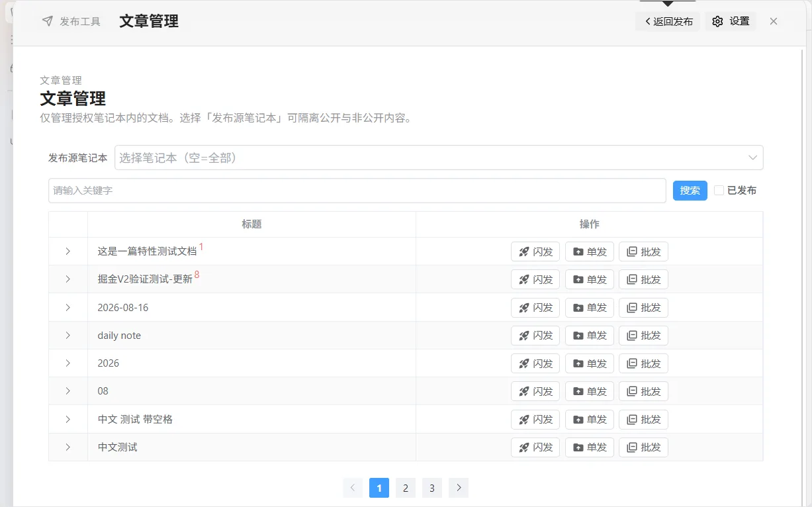Click 单发 for 掘金V2验证测试-更新

(x=590, y=279)
